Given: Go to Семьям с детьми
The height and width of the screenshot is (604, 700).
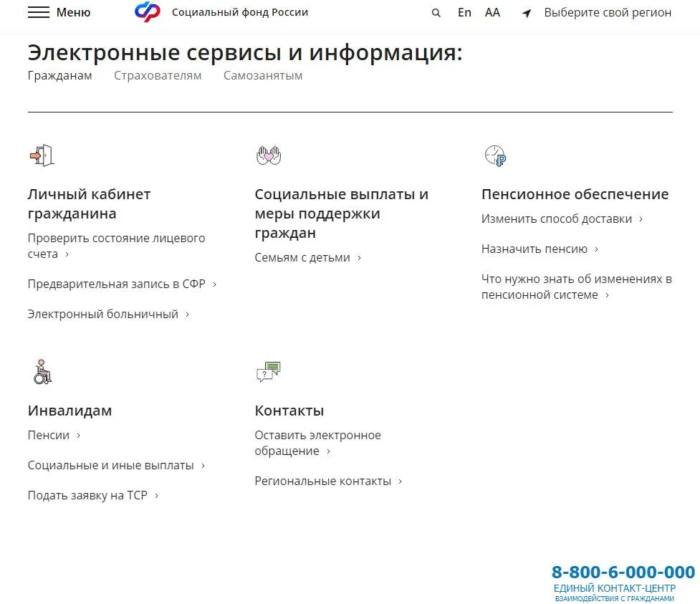Looking at the screenshot, I should 302,257.
